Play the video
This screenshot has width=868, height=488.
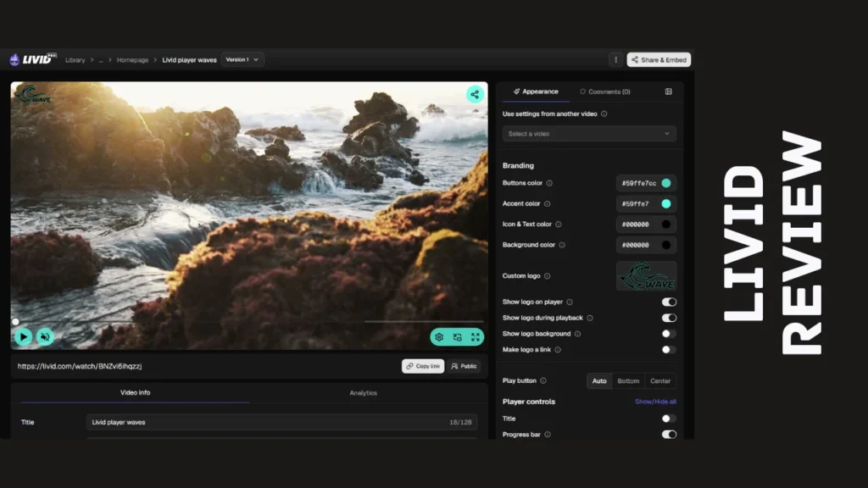[23, 336]
